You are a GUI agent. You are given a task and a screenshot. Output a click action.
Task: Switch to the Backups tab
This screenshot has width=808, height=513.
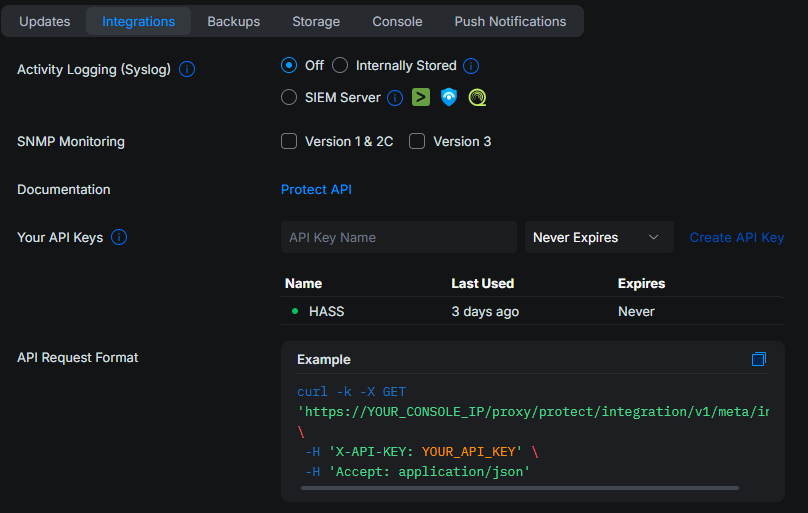[x=233, y=21]
